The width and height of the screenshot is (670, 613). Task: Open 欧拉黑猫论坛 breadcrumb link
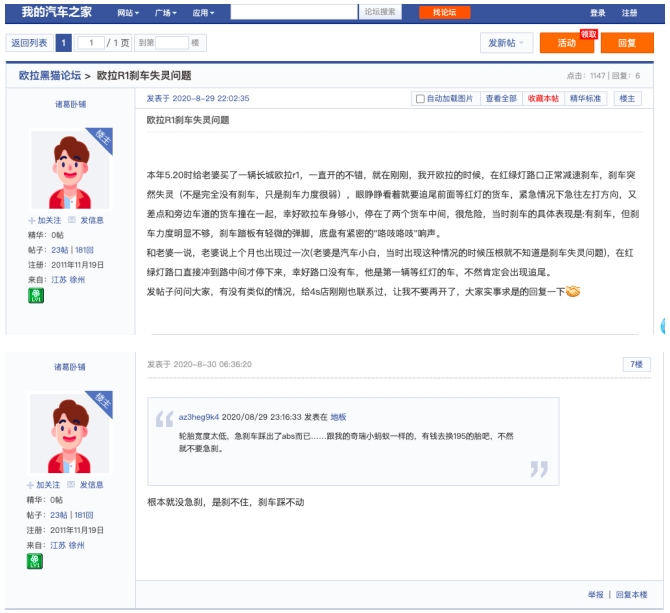[x=50, y=76]
